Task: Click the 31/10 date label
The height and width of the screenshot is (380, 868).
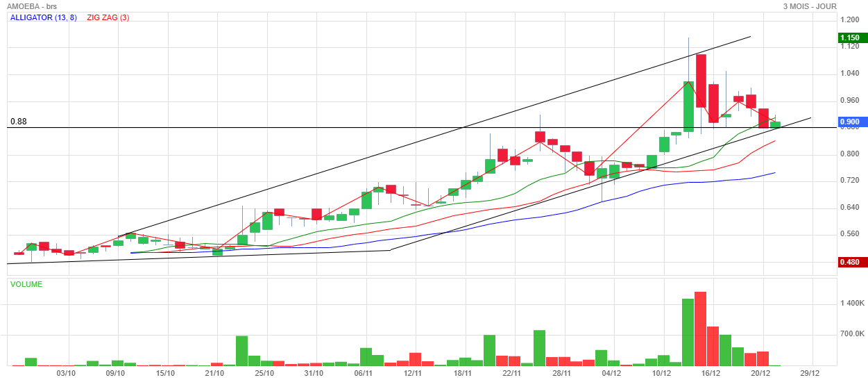Action: 314,373
